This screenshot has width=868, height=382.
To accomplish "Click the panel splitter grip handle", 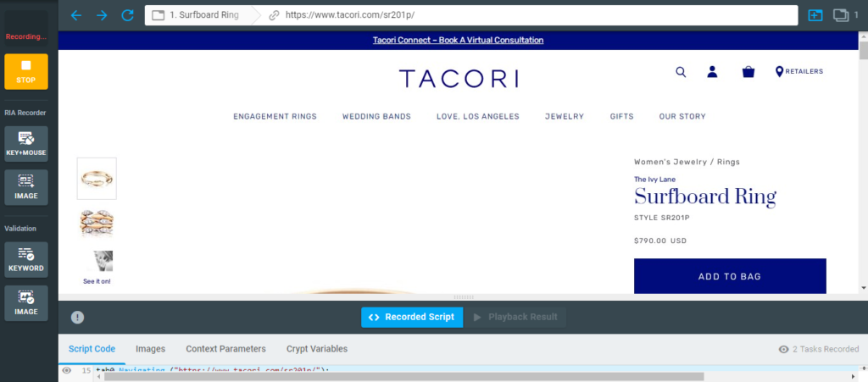I will coord(464,297).
